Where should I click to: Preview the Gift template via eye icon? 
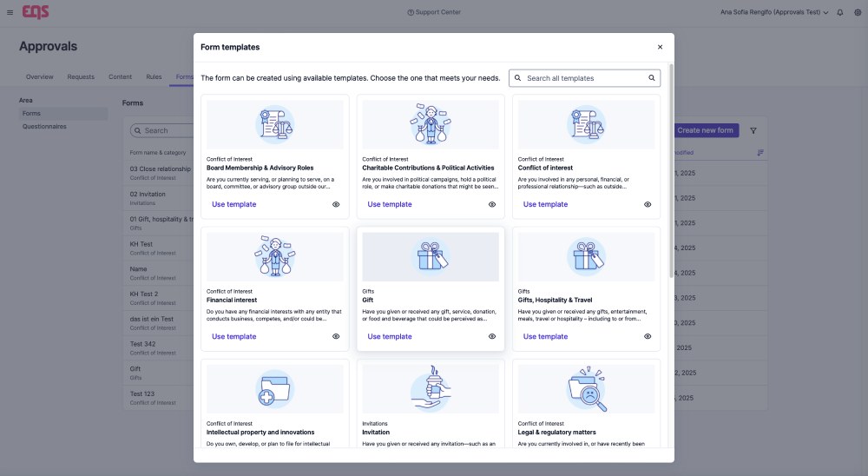491,337
